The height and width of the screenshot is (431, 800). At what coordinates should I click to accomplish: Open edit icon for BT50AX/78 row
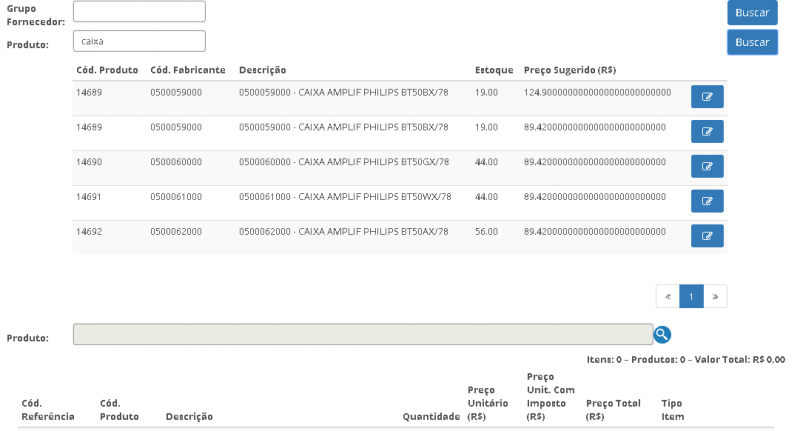pyautogui.click(x=707, y=236)
